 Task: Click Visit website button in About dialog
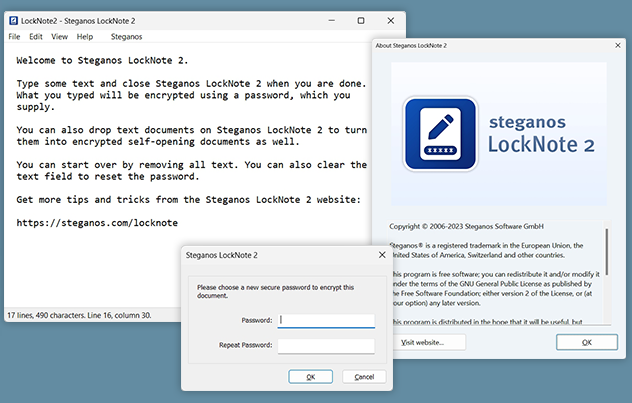click(x=428, y=343)
